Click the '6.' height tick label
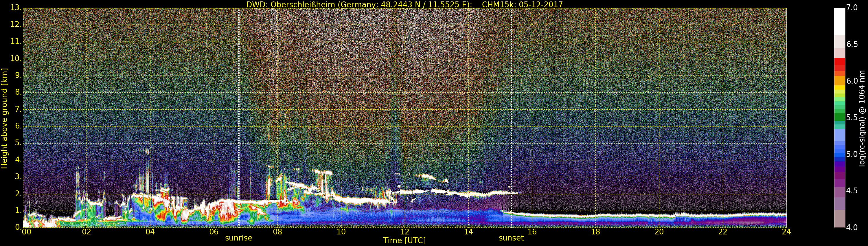This screenshot has height=246, width=868. (18, 126)
